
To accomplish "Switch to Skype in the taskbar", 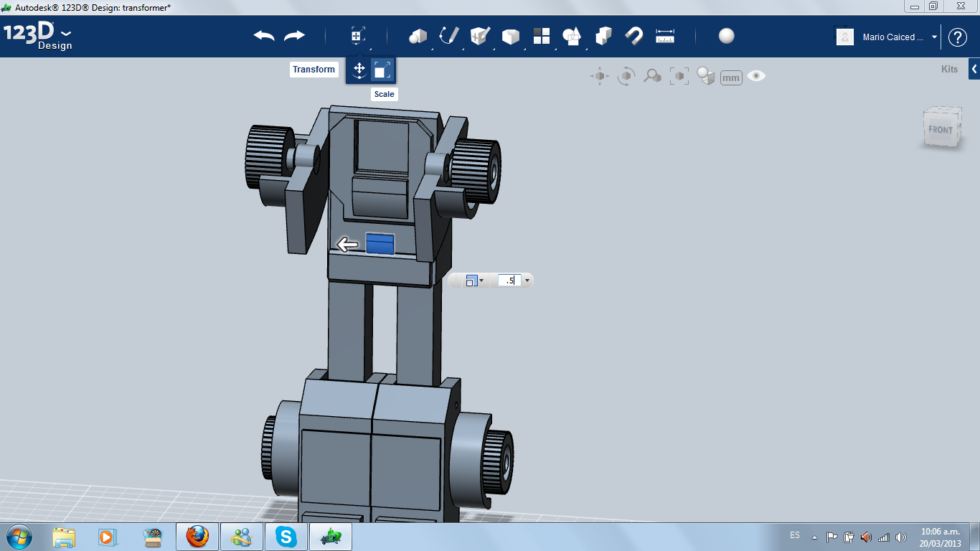I will pyautogui.click(x=286, y=536).
